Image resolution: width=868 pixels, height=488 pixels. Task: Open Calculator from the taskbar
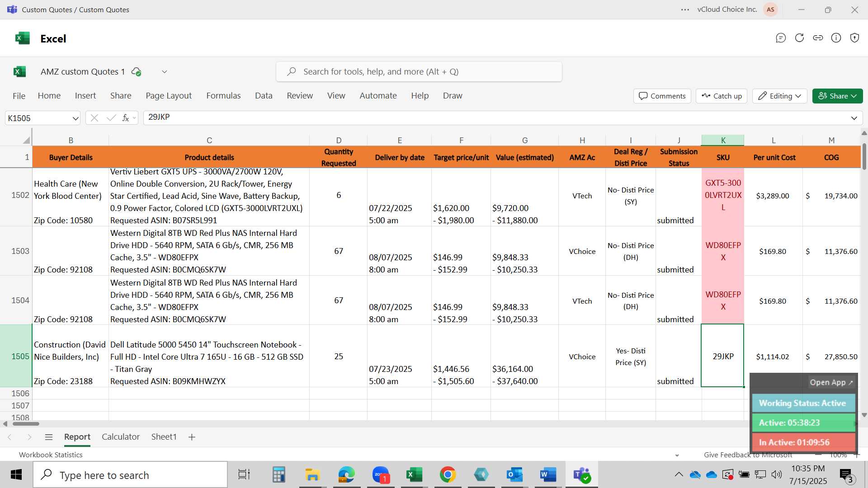tap(278, 474)
